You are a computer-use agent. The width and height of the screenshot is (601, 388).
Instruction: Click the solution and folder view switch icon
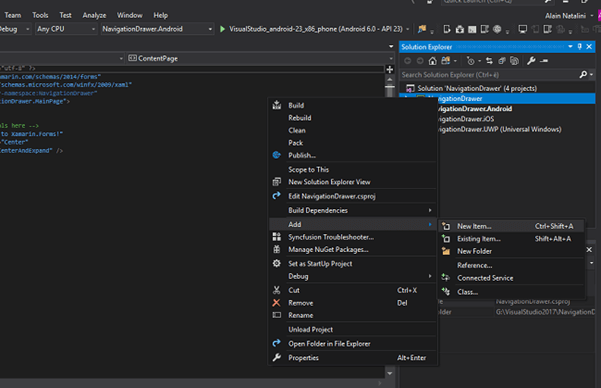coord(445,61)
